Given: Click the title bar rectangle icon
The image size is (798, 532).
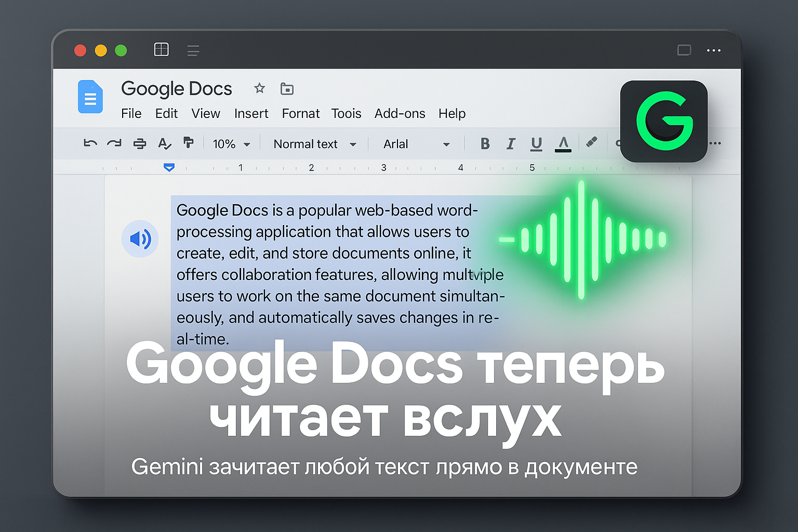Looking at the screenshot, I should (684, 50).
